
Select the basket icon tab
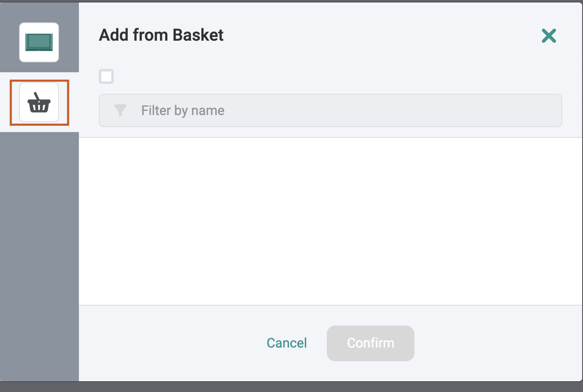click(x=39, y=102)
